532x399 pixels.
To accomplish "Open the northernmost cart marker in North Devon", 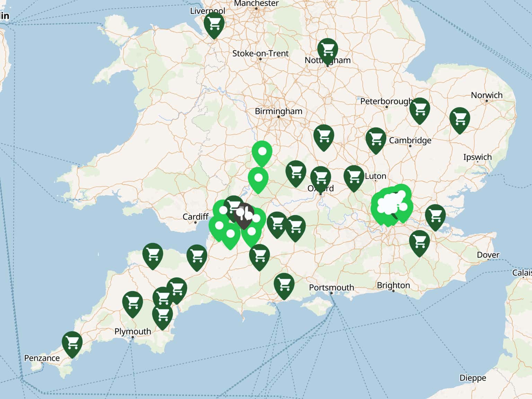I will 153,255.
